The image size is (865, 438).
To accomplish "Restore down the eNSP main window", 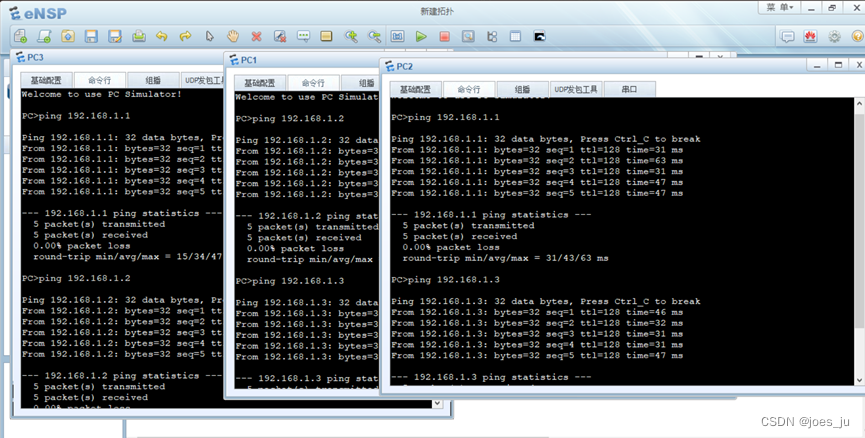I will [x=832, y=8].
